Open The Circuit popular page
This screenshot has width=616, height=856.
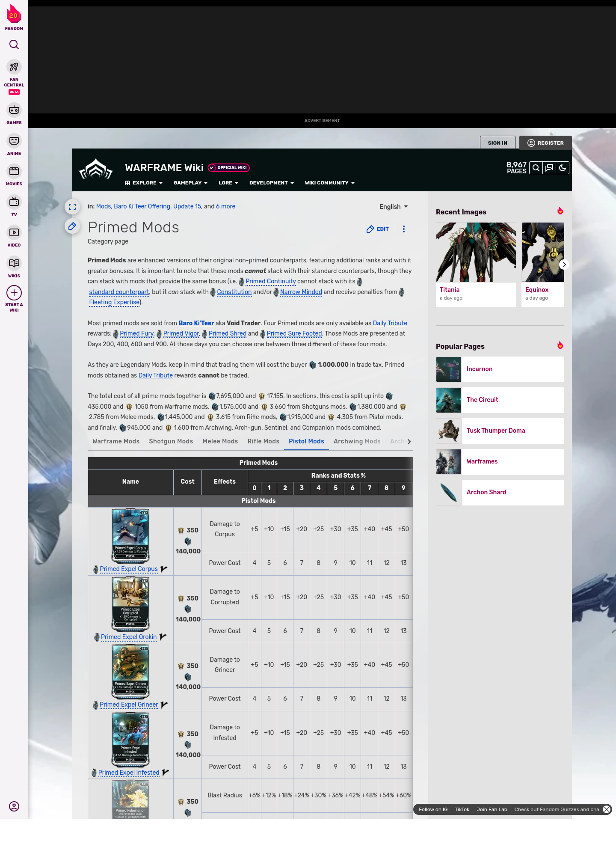(500, 400)
